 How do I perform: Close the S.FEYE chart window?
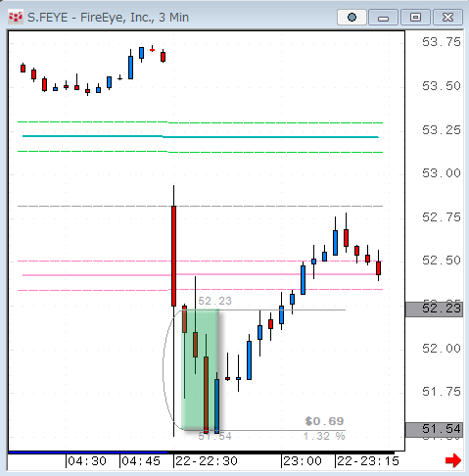point(447,17)
